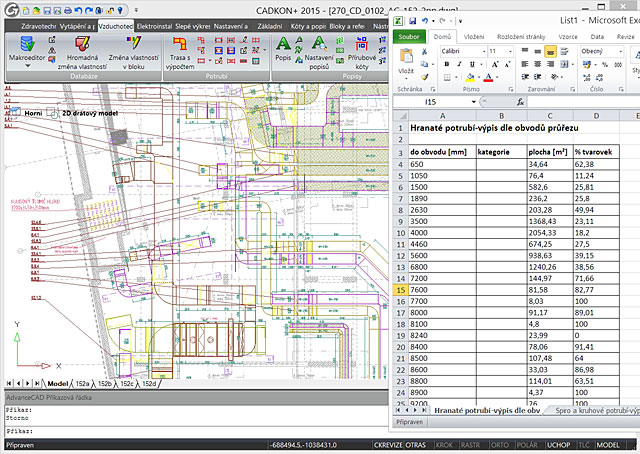The height and width of the screenshot is (454, 640).
Task: Click Excel Vložit paste icon
Action: 406,56
